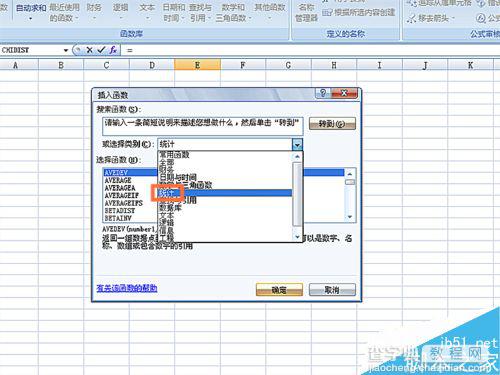
Task: Click the search function text box
Action: 203,126
